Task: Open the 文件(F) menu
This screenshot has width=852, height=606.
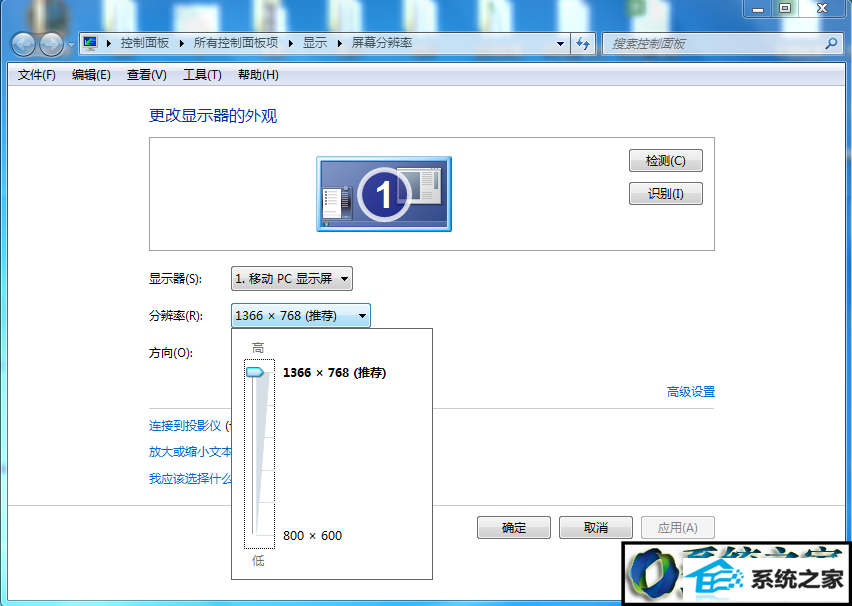Action: click(37, 75)
